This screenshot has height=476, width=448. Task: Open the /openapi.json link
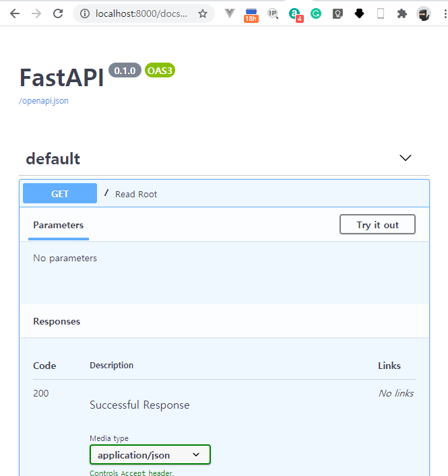point(44,101)
